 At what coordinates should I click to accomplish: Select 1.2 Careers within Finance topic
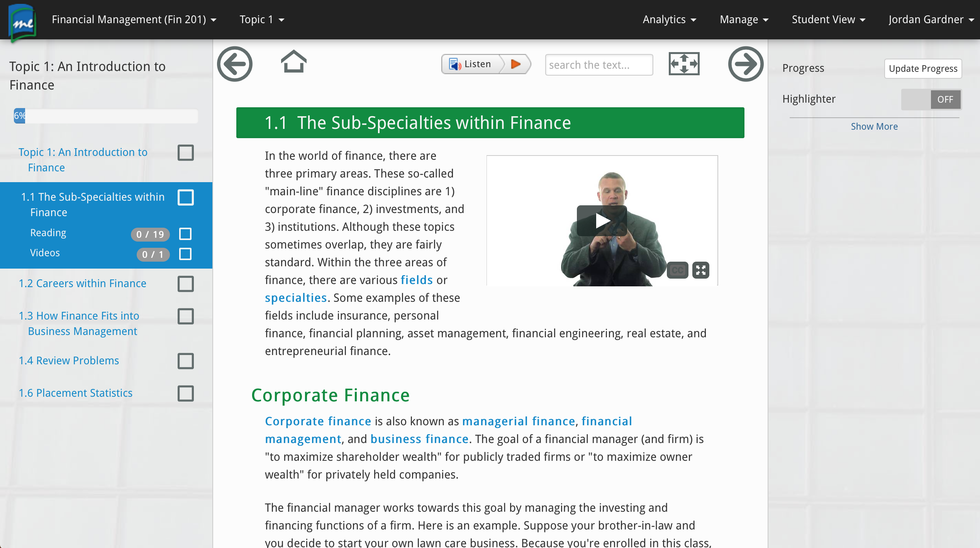[x=83, y=283]
